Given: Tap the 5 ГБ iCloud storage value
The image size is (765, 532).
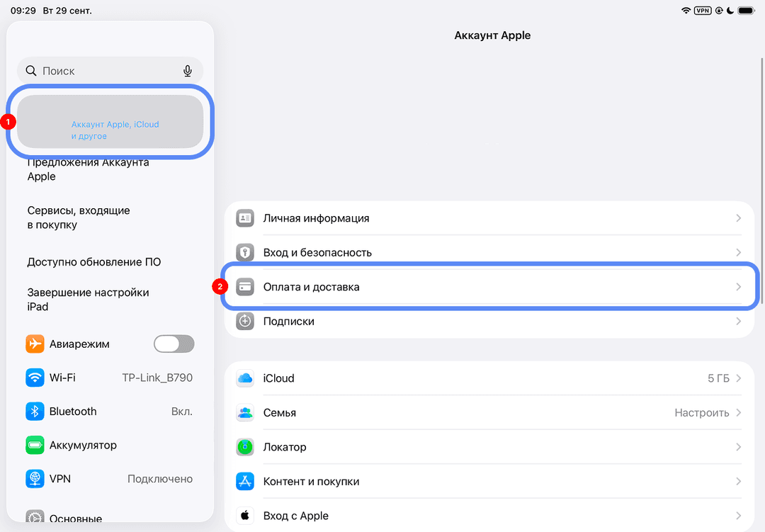Looking at the screenshot, I should (718, 378).
